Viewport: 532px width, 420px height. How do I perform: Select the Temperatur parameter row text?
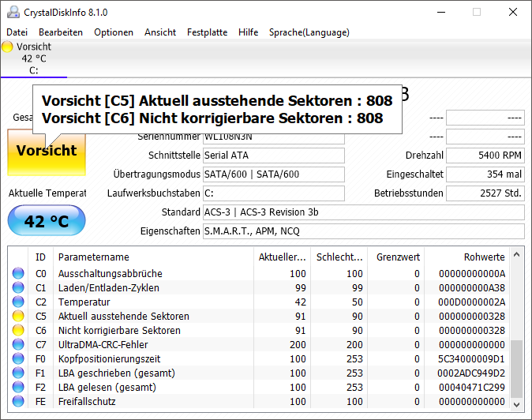click(x=84, y=302)
